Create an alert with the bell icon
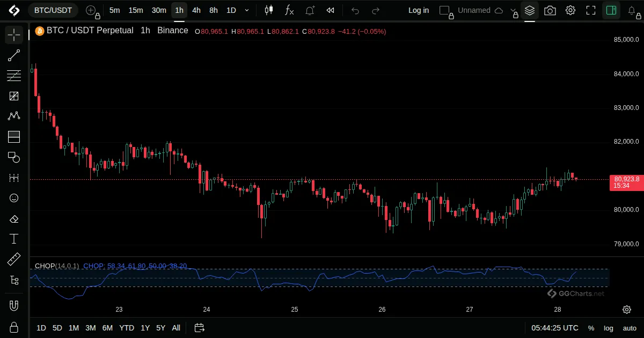The image size is (644, 338). 310,10
